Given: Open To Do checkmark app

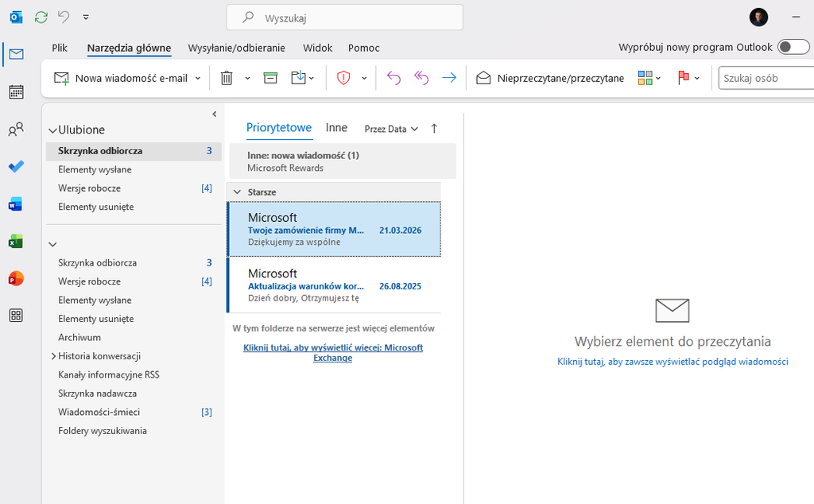Looking at the screenshot, I should (x=16, y=167).
